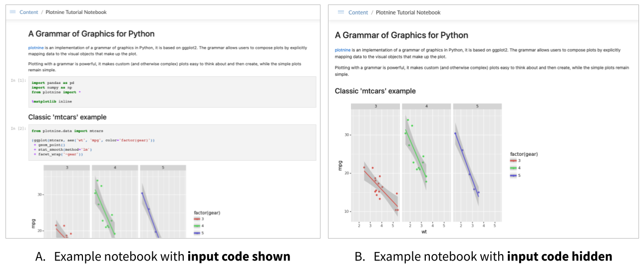Click the Content breadcrumb in left panel
Image resolution: width=644 pixels, height=279 pixels.
tap(29, 12)
